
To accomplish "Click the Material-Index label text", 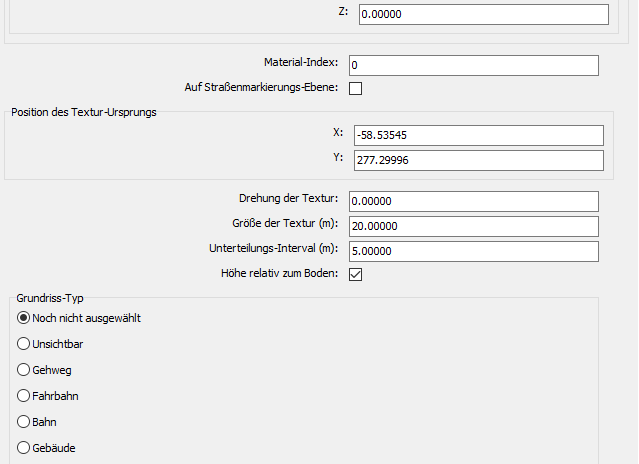I will point(301,63).
